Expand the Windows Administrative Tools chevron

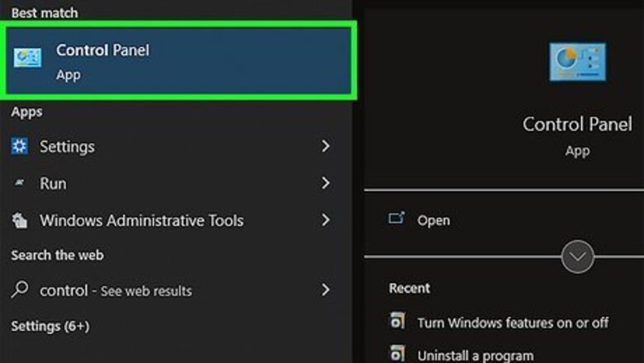coord(325,219)
